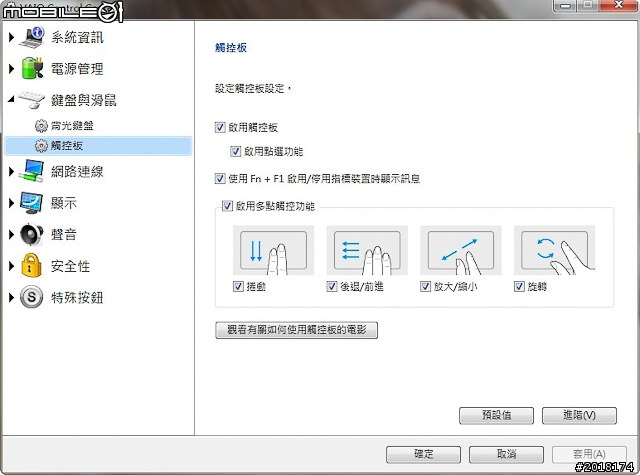Open the 背光鍵盤 settings page
The width and height of the screenshot is (640, 475).
pyautogui.click(x=71, y=127)
